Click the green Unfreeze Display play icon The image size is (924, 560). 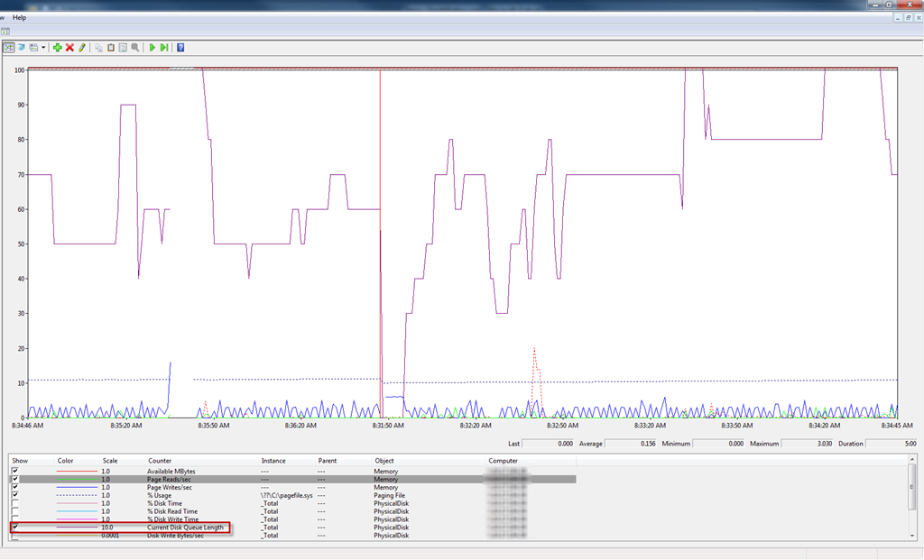(152, 47)
